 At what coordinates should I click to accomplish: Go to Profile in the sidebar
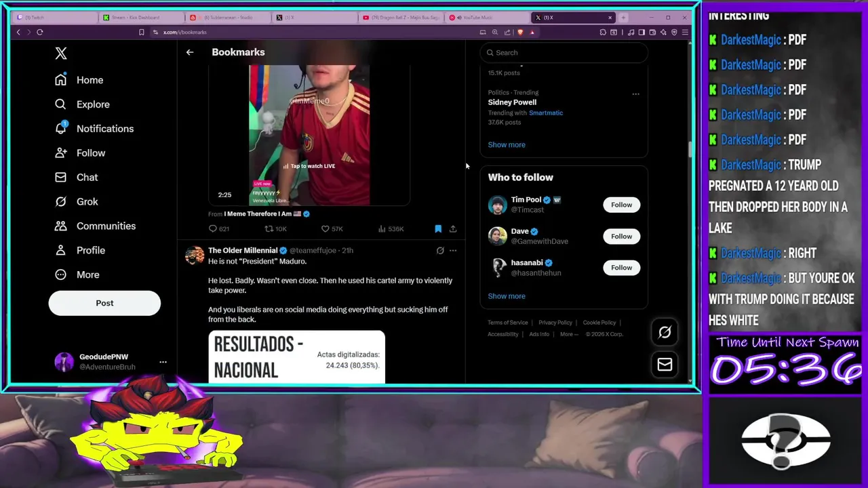coord(80,251)
